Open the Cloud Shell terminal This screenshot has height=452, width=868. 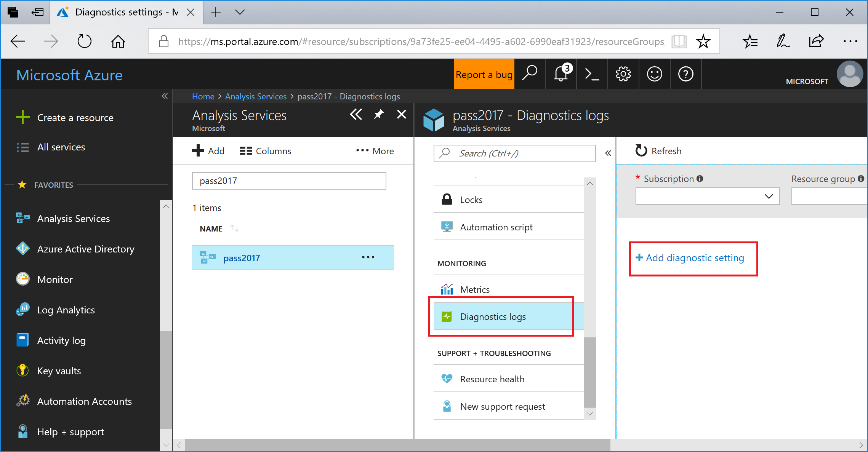pyautogui.click(x=592, y=74)
